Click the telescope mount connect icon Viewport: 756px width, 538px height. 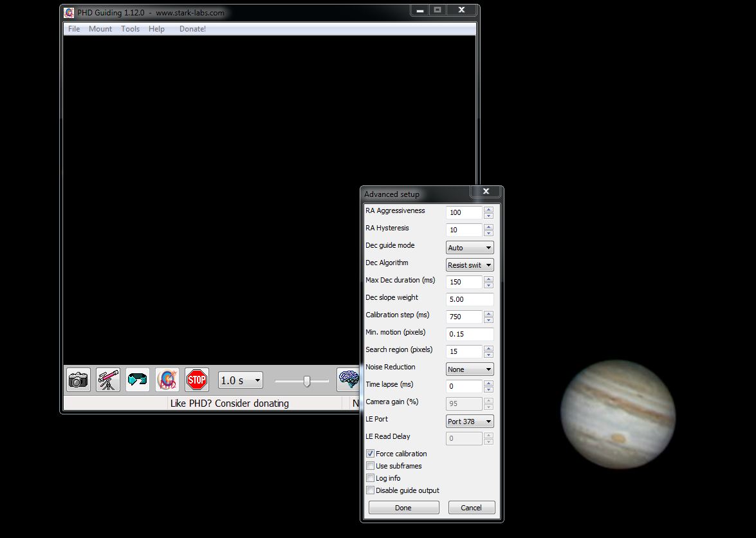coord(108,380)
